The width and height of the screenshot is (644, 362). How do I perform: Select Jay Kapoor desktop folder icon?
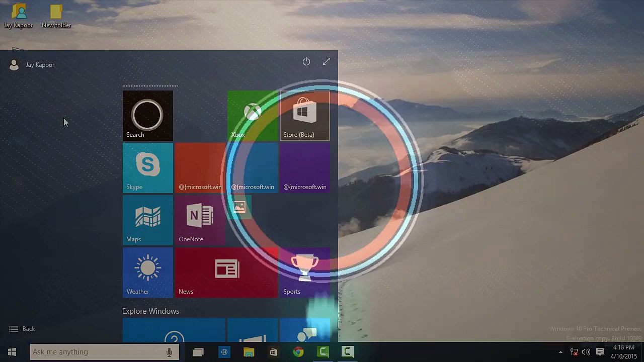pos(19,17)
